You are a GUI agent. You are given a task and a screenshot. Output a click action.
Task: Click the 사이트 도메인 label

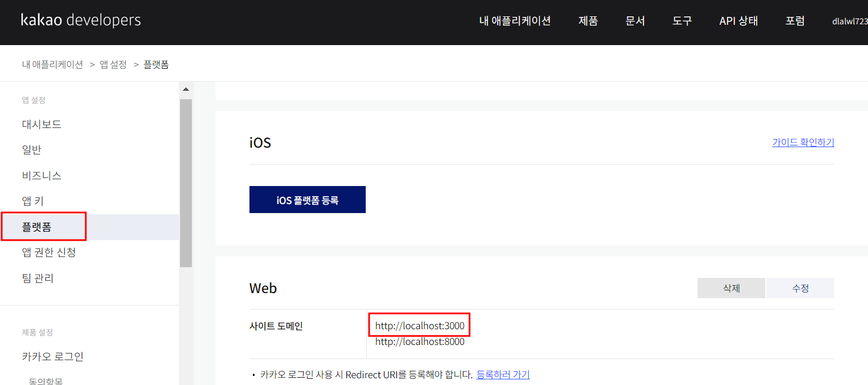pyautogui.click(x=276, y=326)
